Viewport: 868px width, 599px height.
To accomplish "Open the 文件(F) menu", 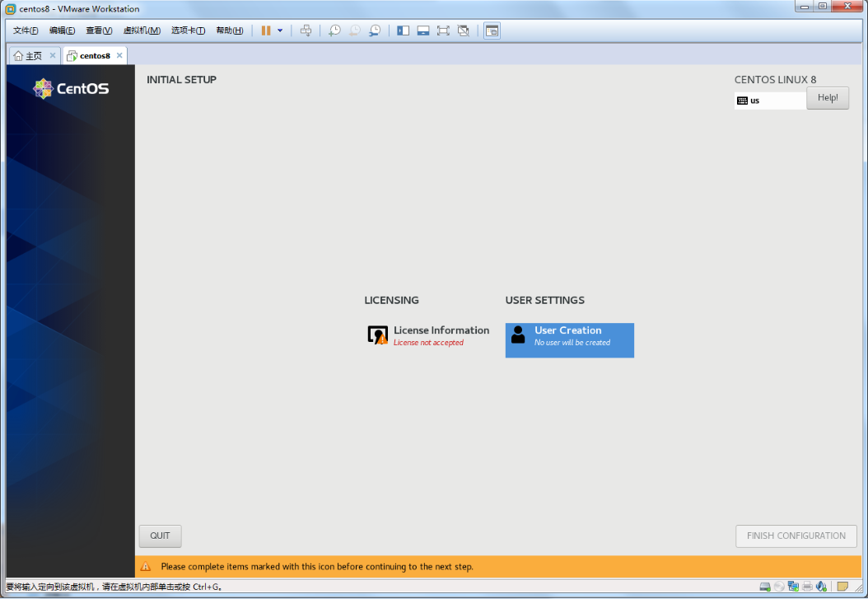I will point(26,30).
